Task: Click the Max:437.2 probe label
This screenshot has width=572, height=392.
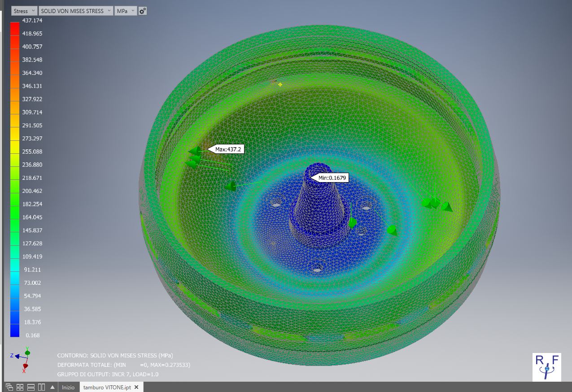Action: pyautogui.click(x=228, y=149)
